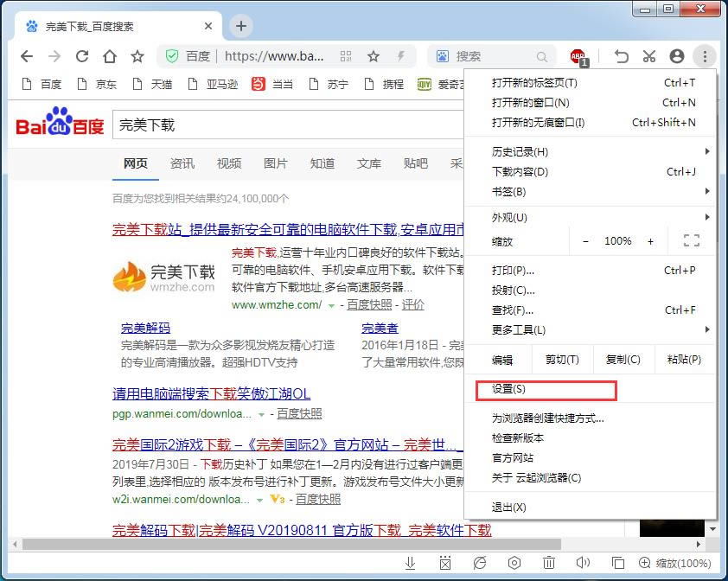Click the three-dot main menu button
This screenshot has width=728, height=581.
click(x=705, y=56)
